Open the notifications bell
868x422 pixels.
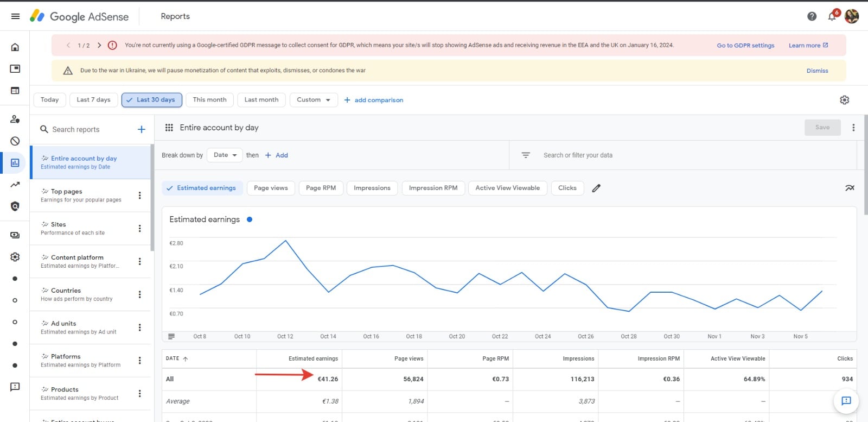click(x=832, y=16)
